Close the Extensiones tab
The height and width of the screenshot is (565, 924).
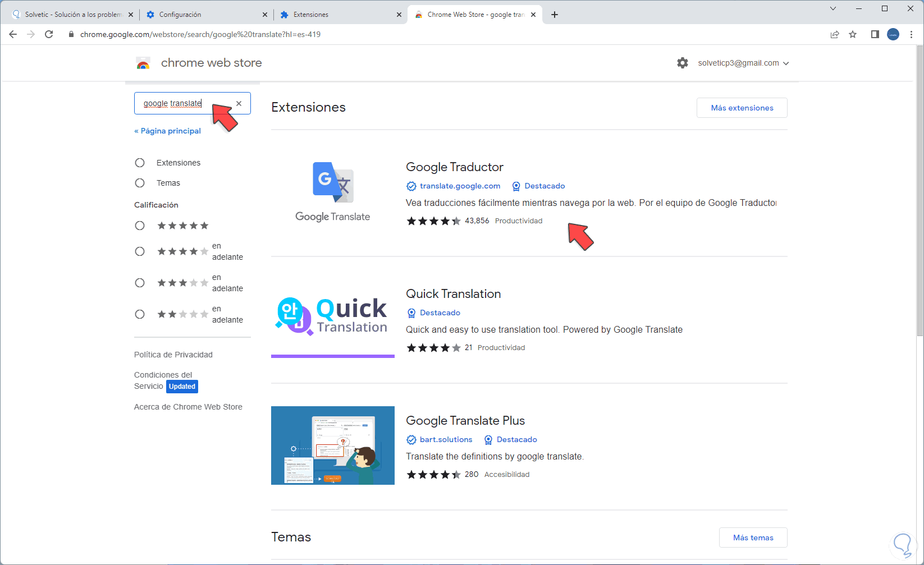coord(399,15)
